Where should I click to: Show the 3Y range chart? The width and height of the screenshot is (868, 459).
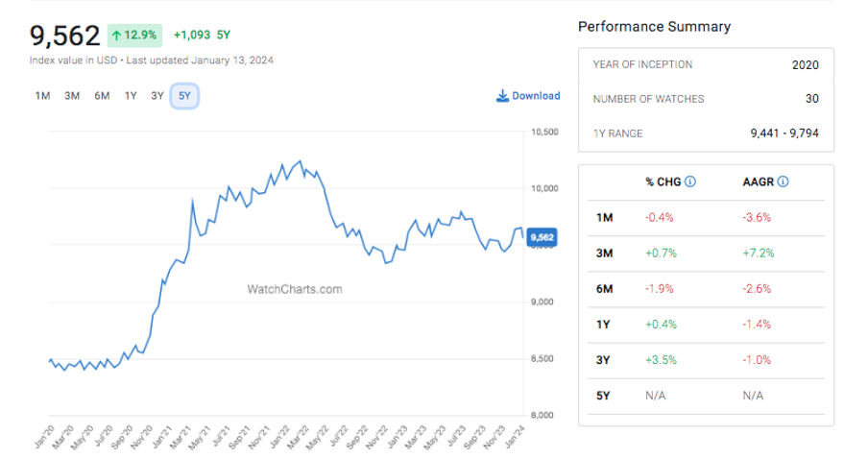pyautogui.click(x=157, y=96)
